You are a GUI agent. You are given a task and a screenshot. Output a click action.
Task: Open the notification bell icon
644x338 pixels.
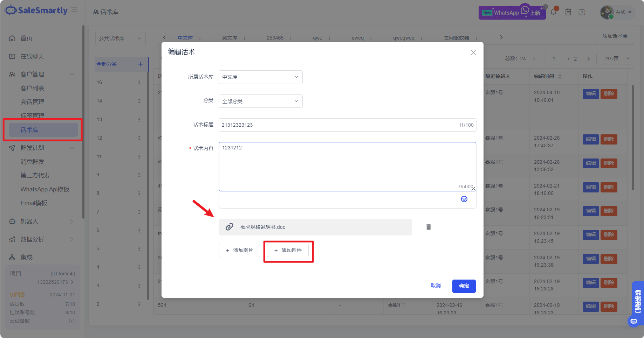click(554, 12)
